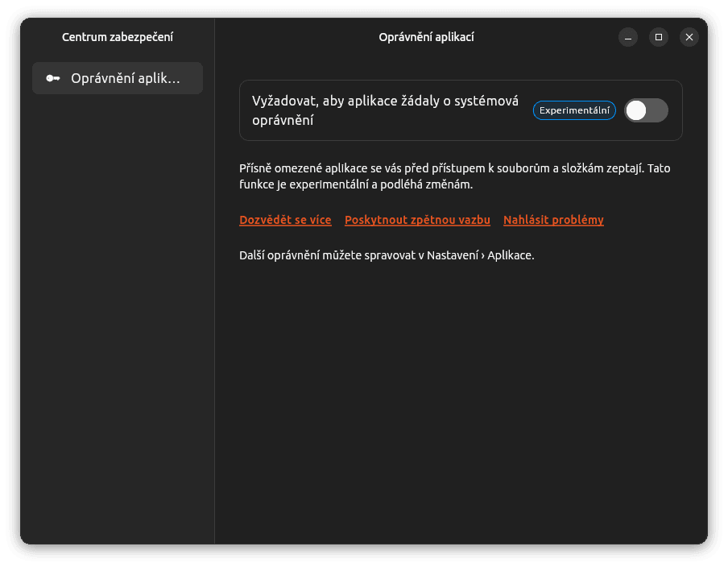Click the key icon in the sidebar

[53, 78]
